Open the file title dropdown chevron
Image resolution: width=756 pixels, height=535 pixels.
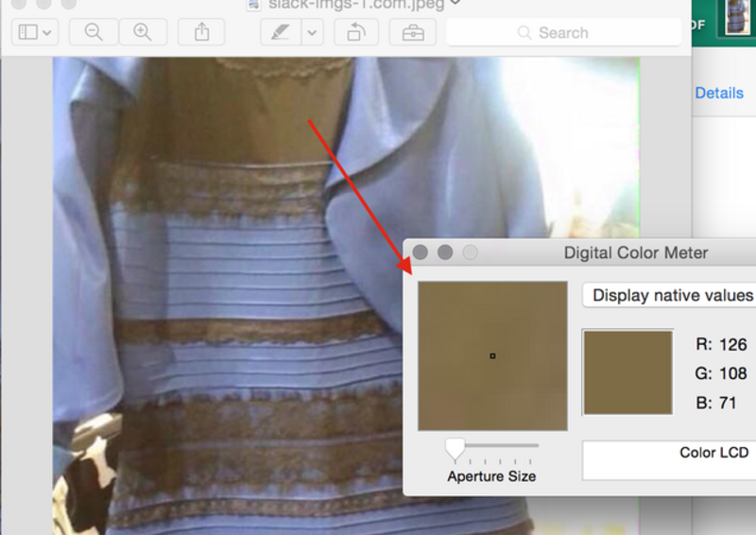coord(456,3)
